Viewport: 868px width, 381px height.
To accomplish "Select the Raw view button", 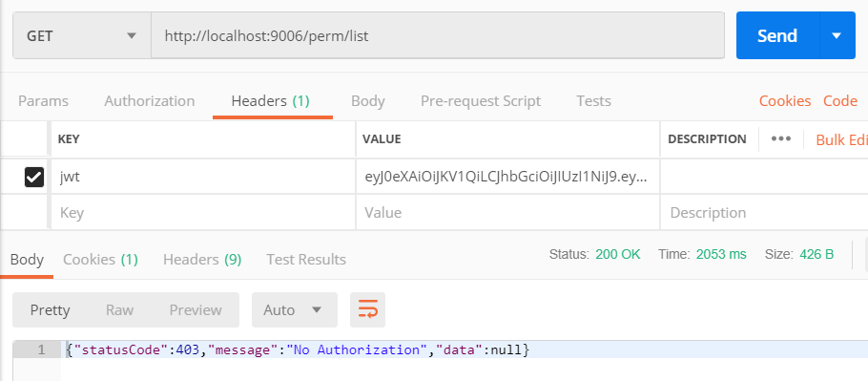I will pos(119,309).
